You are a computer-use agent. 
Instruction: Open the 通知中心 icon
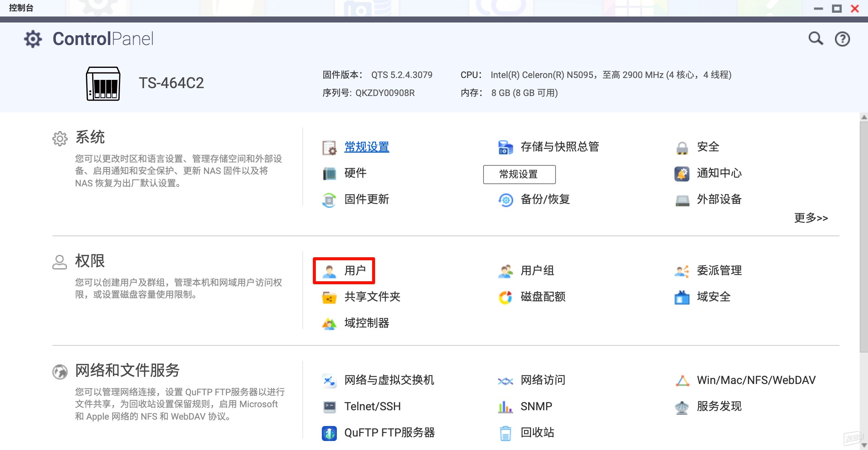pos(682,174)
